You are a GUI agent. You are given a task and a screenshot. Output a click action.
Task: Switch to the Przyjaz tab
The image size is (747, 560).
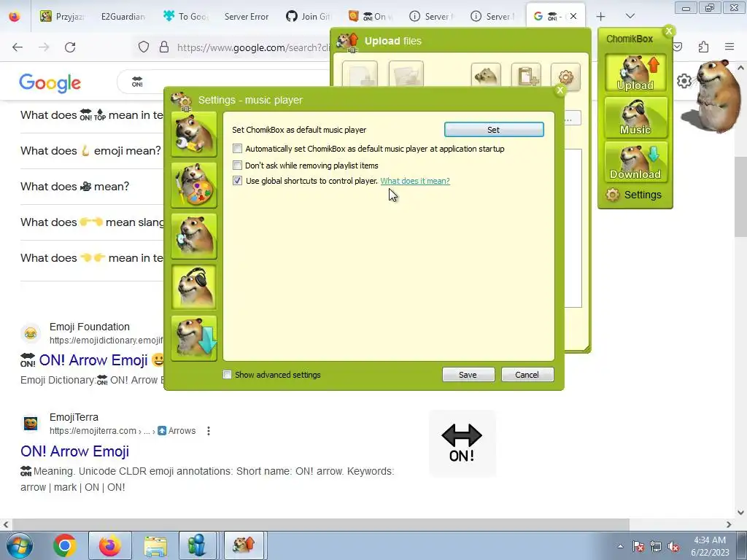coord(63,17)
